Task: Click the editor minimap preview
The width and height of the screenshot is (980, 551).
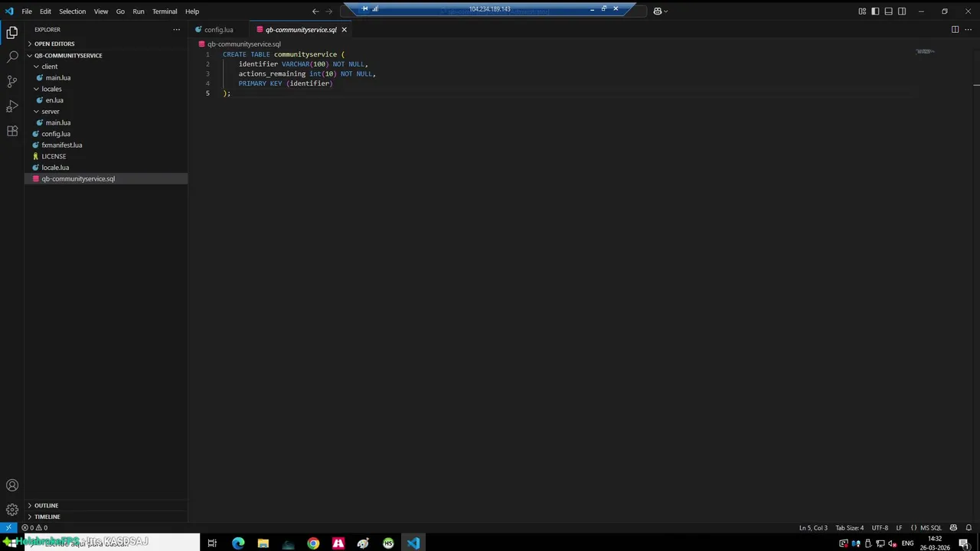Action: [x=925, y=51]
